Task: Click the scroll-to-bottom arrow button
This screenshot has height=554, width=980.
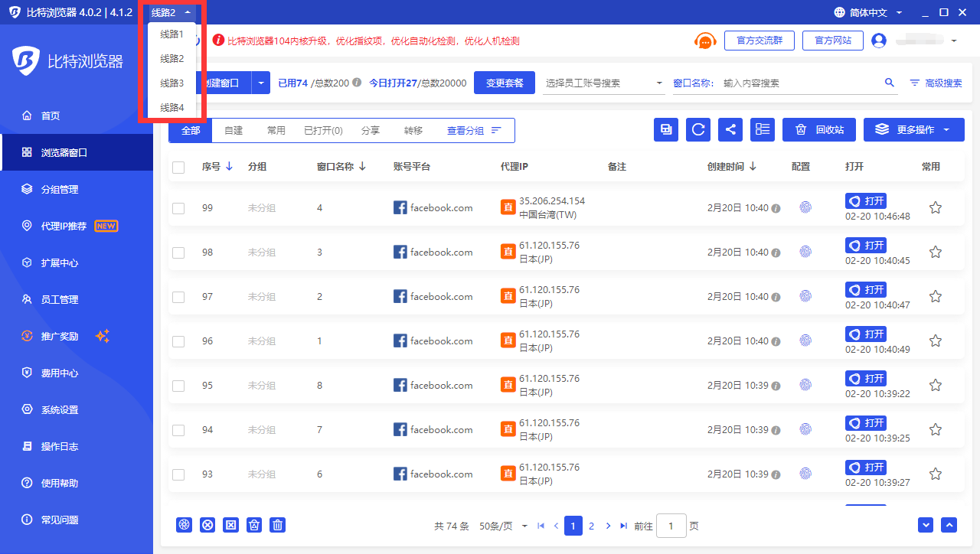Action: tap(926, 525)
